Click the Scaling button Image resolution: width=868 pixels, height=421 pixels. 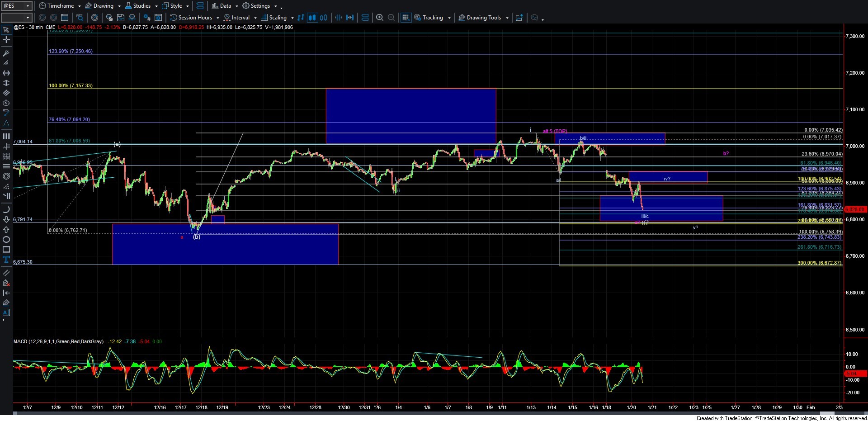pos(278,18)
